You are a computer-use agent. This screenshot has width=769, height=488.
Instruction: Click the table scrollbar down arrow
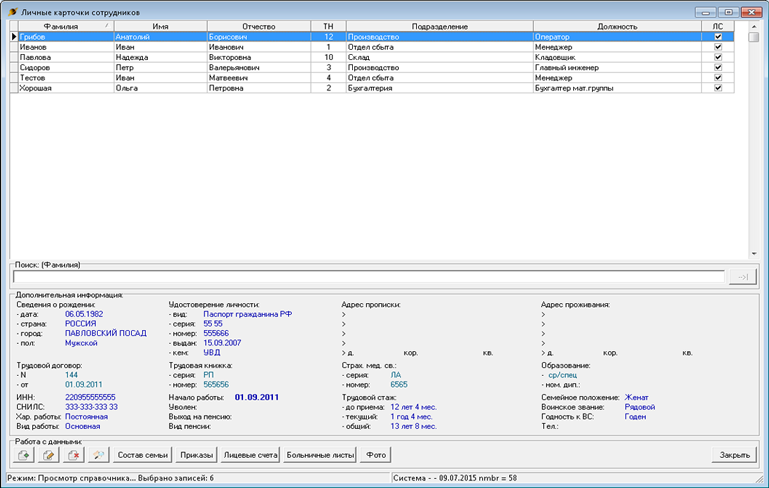(754, 254)
